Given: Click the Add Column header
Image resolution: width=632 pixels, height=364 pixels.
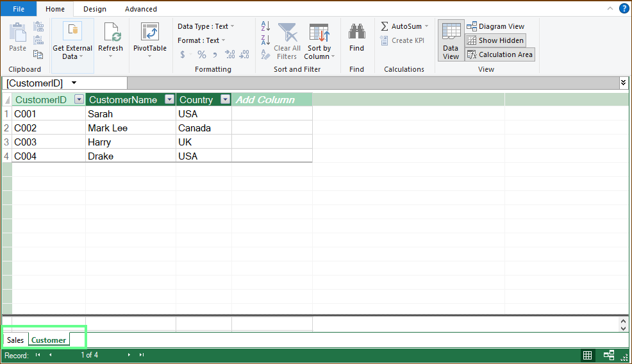Looking at the screenshot, I should click(272, 99).
